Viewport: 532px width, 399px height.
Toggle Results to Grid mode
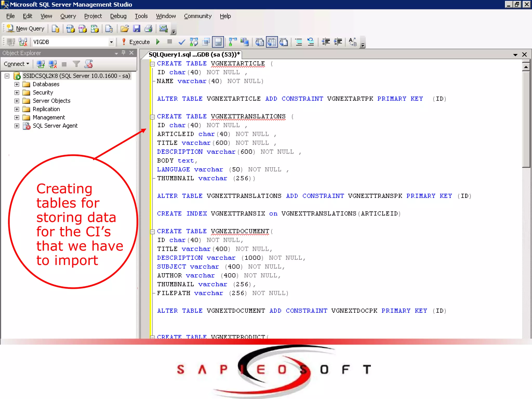[271, 42]
